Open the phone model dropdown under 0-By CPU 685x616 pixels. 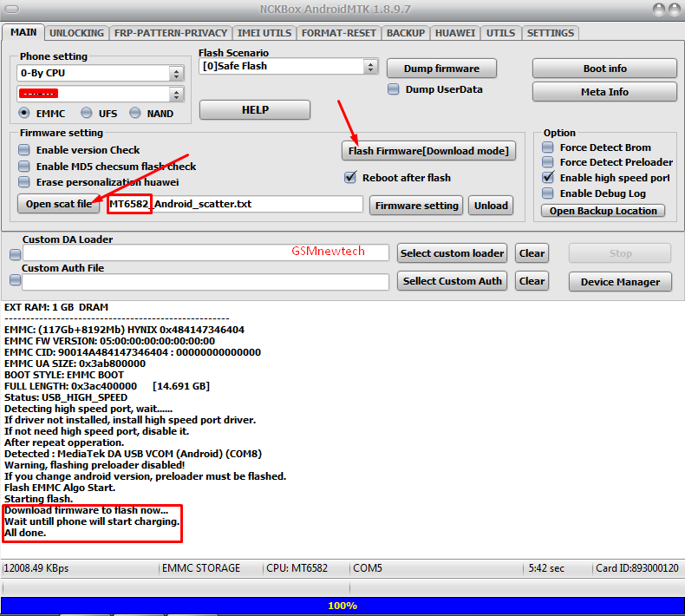click(x=177, y=94)
